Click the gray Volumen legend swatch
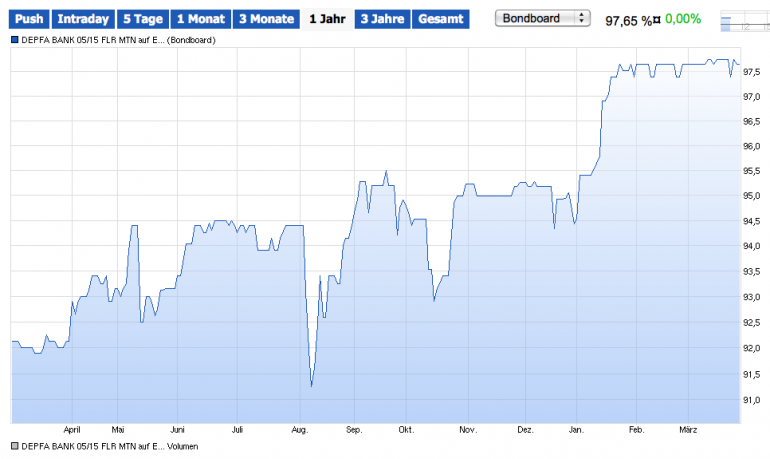 14,446
